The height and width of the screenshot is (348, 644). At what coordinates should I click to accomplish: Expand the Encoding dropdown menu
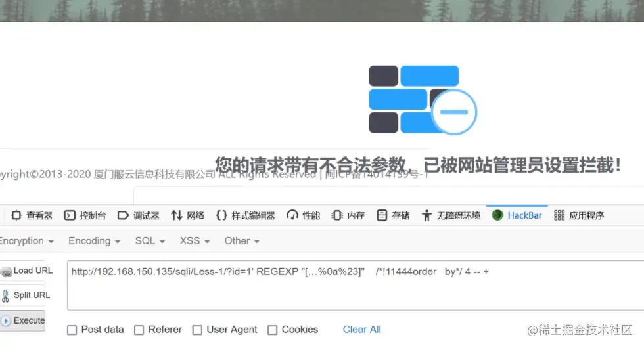(94, 241)
